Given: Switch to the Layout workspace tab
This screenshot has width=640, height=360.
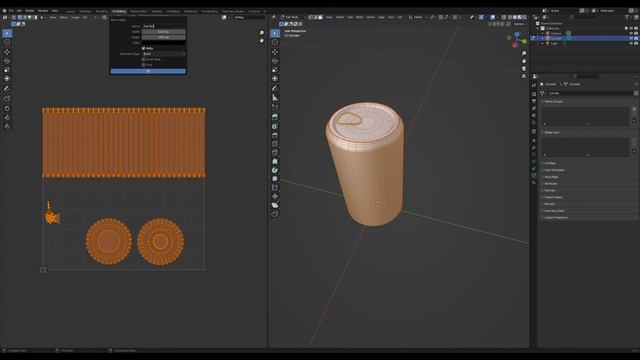Looking at the screenshot, I should pos(70,11).
